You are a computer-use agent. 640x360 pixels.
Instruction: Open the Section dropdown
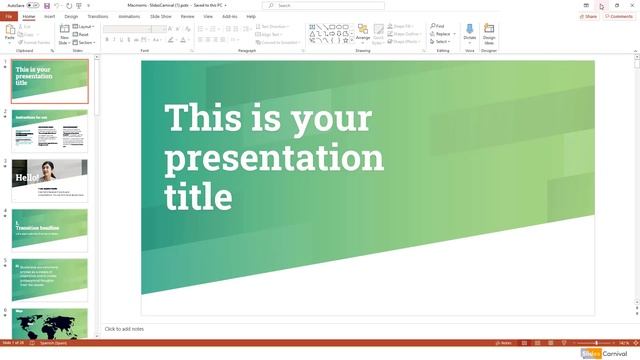click(84, 42)
